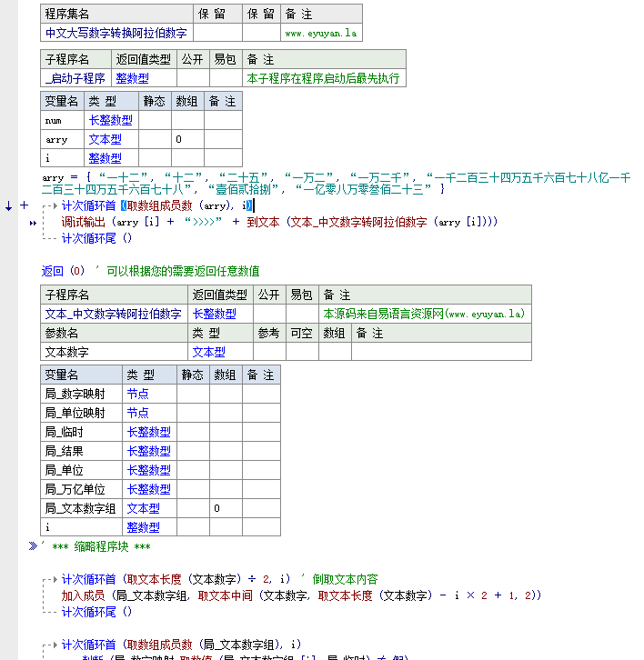The width and height of the screenshot is (644, 660).
Task: Click the double-arrow marker beside 调试输出 line
Action: point(33,222)
